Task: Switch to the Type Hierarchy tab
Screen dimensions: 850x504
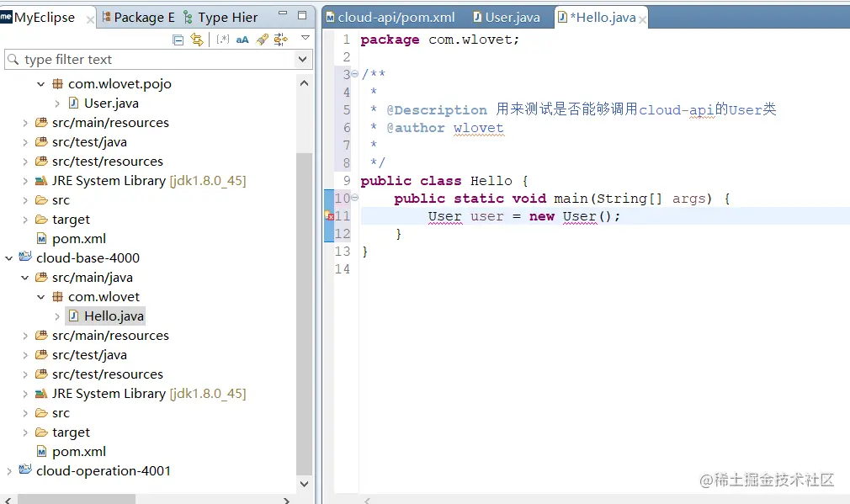Action: (220, 18)
